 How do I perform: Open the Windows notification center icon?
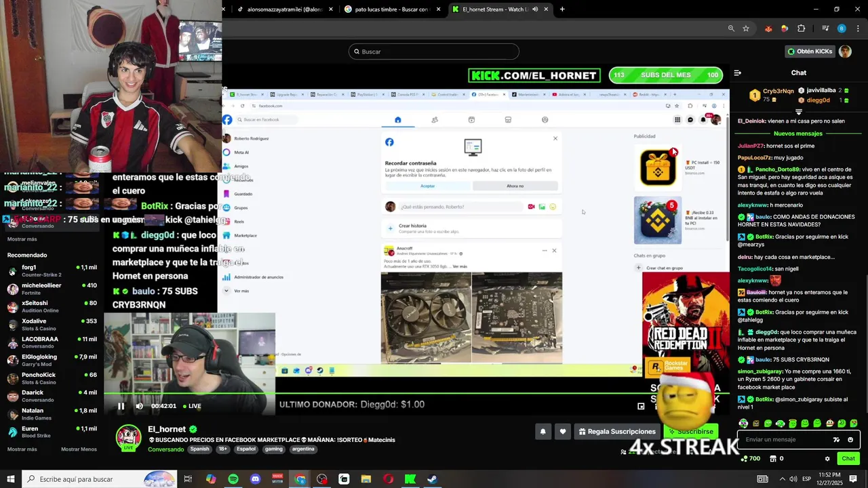pos(854,479)
